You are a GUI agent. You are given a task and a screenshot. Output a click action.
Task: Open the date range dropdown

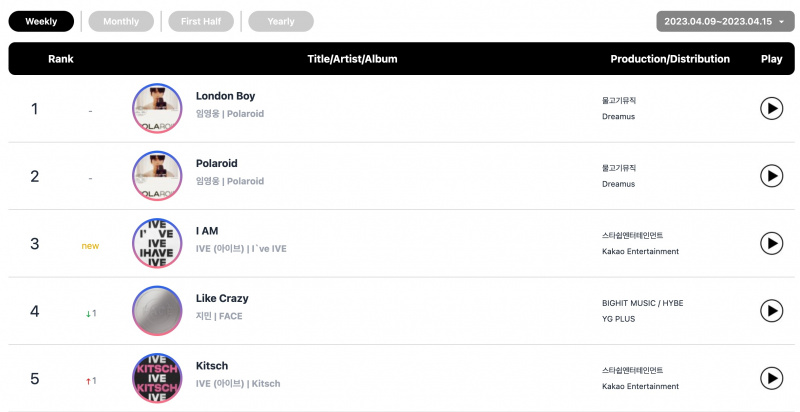725,21
